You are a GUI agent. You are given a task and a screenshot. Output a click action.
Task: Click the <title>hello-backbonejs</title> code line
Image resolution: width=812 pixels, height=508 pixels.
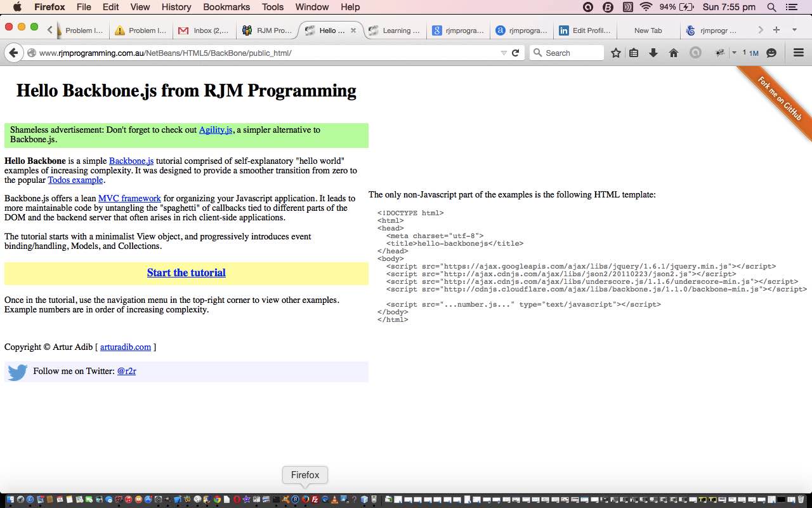coord(455,243)
